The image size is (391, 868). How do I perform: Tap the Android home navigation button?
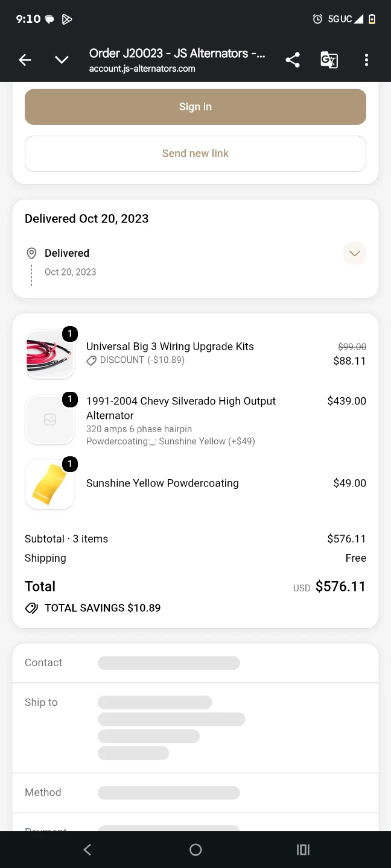(x=195, y=850)
